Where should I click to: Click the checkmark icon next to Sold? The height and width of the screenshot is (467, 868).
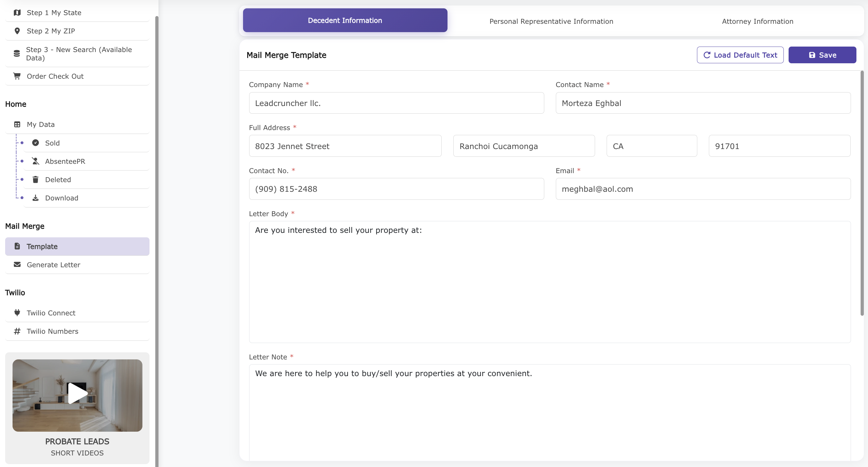pos(35,143)
